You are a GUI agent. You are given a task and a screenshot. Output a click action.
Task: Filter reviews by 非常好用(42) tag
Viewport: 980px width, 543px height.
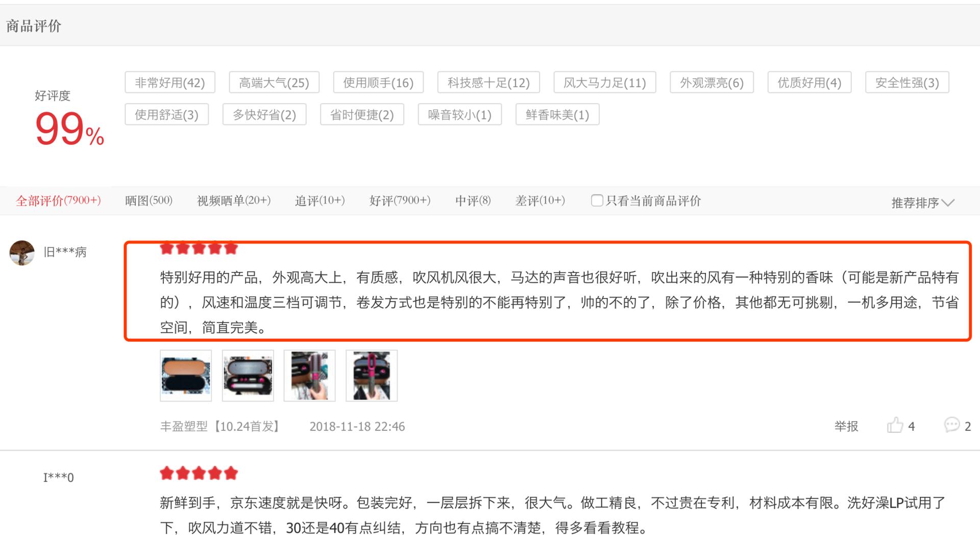pos(169,82)
